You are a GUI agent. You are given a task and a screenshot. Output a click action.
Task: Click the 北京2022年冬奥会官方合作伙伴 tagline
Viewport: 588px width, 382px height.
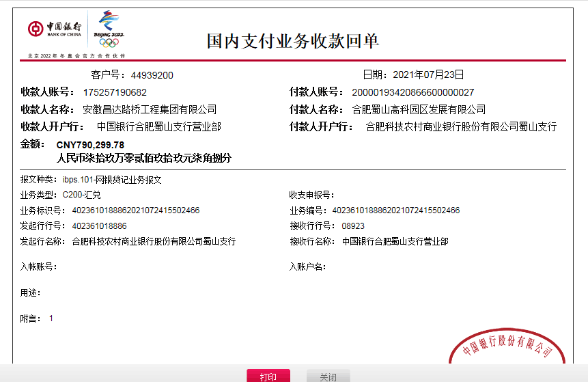(76, 55)
